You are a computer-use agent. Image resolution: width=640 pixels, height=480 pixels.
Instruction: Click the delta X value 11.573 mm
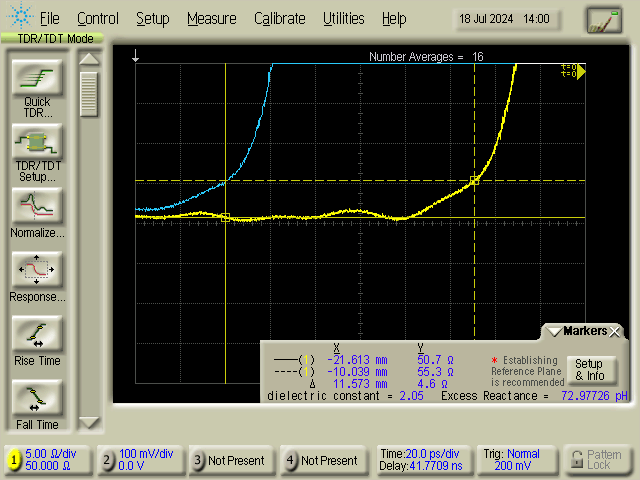tap(360, 384)
